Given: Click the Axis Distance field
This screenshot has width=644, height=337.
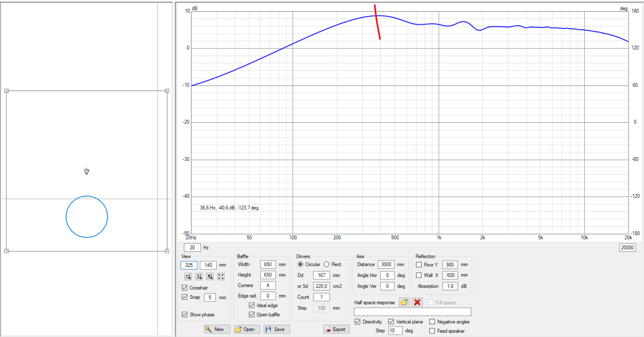Looking at the screenshot, I should (x=386, y=265).
